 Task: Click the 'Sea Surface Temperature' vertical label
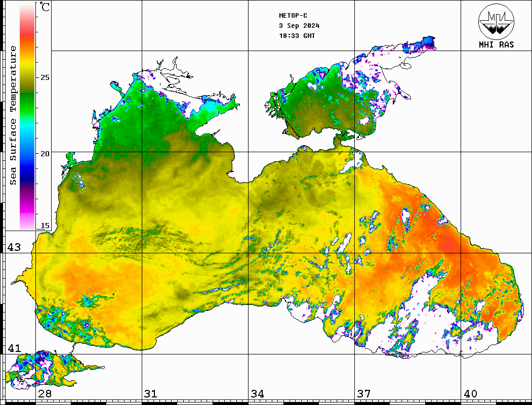(x=13, y=115)
